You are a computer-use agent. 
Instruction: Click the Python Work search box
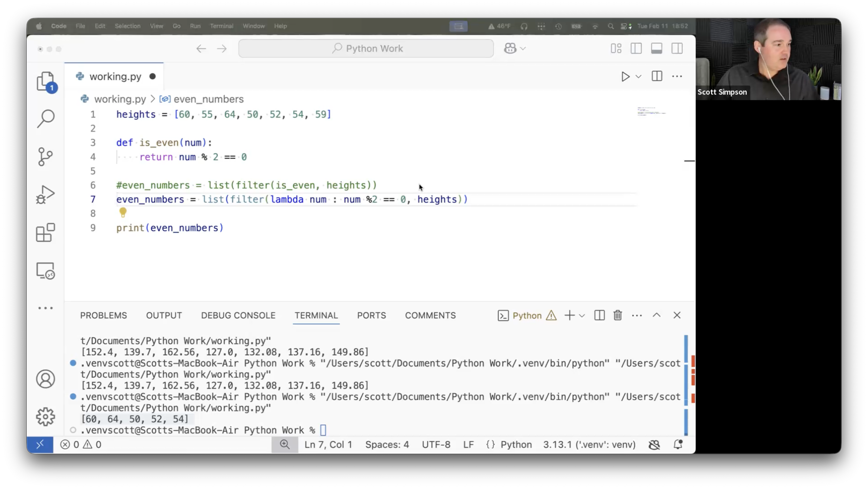point(366,48)
